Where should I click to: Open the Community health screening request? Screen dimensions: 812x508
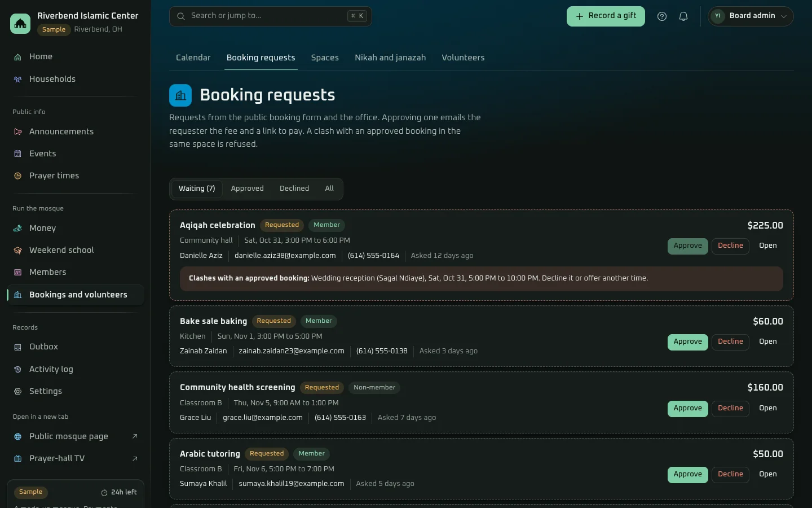point(768,409)
